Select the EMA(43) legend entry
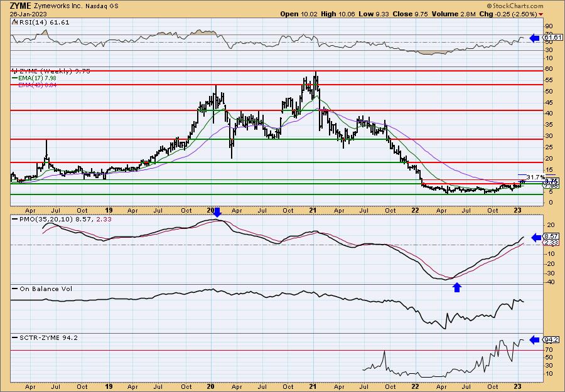 [37, 85]
